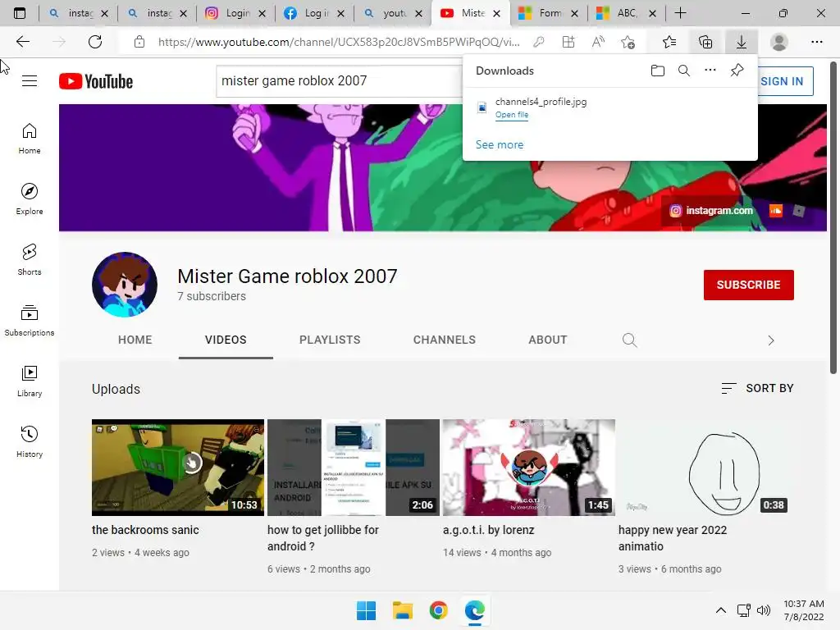840x630 pixels.
Task: Open Subscriptions in YouTube sidebar
Action: click(x=30, y=321)
